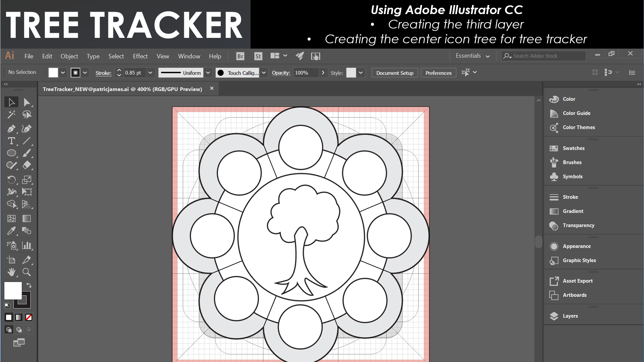
Task: Select the Ellipse tool
Action: pyautogui.click(x=11, y=153)
